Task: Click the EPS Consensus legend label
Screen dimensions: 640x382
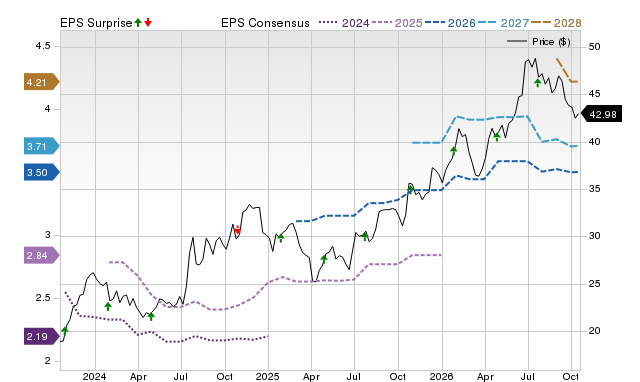Action: [265, 23]
